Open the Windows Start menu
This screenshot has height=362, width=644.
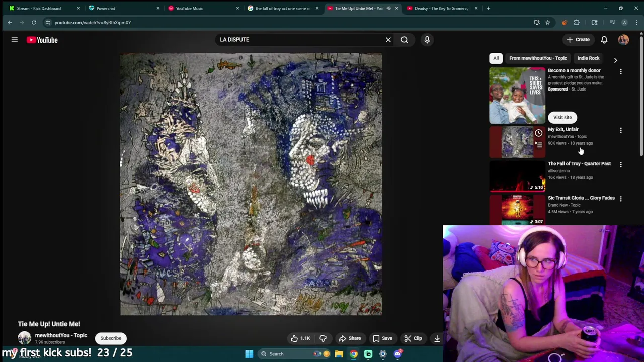249,354
